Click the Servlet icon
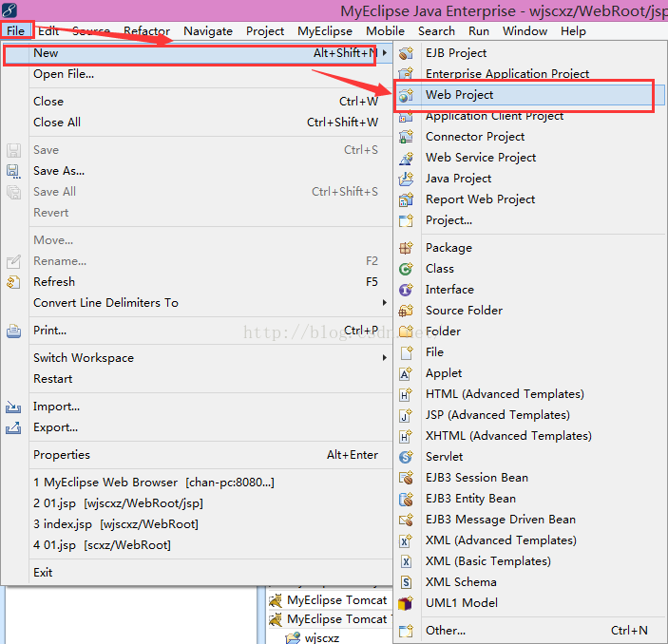This screenshot has width=668, height=644. coord(406,457)
